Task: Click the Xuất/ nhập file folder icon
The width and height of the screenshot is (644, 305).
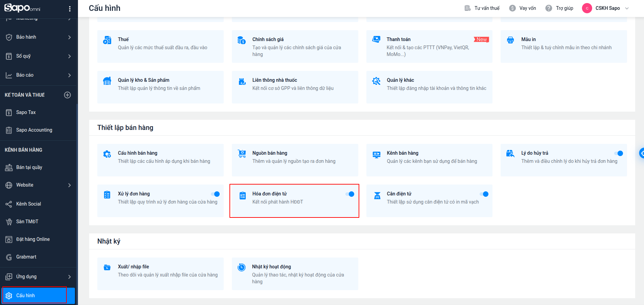Action: (107, 267)
